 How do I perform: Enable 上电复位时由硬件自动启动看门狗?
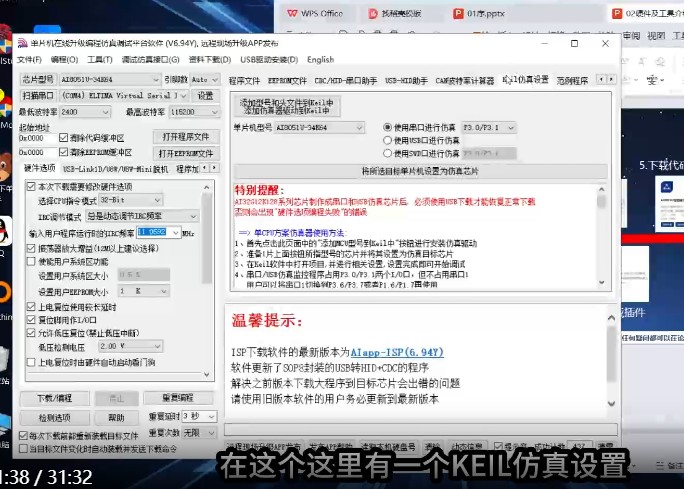pos(31,362)
